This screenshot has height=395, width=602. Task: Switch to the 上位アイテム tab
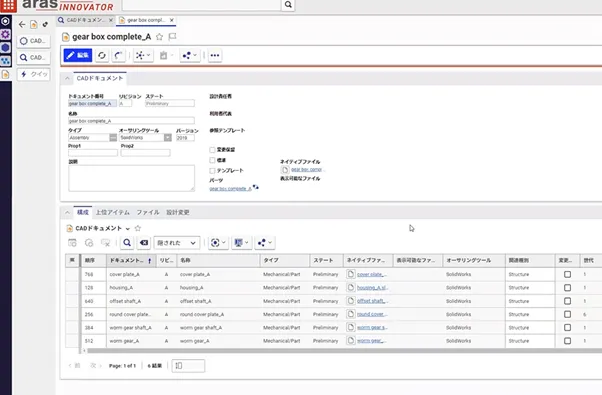[x=112, y=212]
